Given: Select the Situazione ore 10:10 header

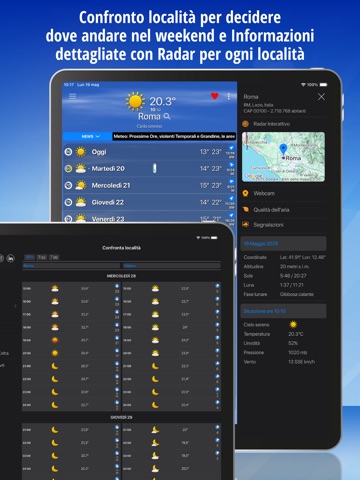Looking at the screenshot, I should coord(283,311).
